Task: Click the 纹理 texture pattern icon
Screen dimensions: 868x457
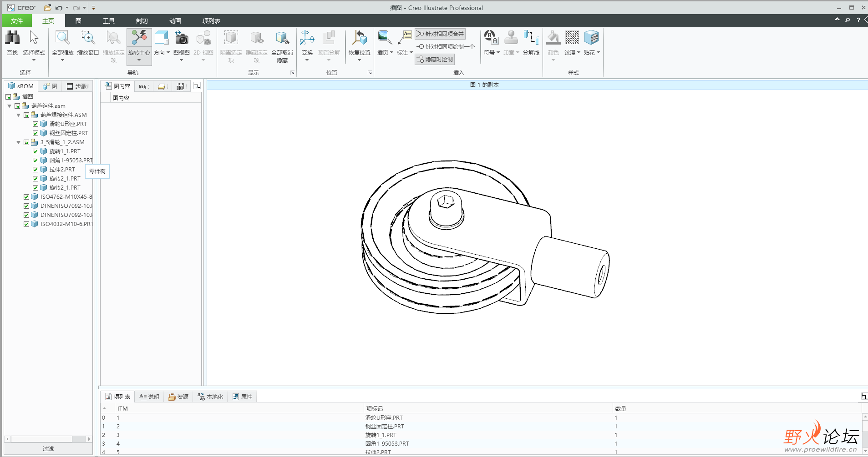Action: point(572,38)
